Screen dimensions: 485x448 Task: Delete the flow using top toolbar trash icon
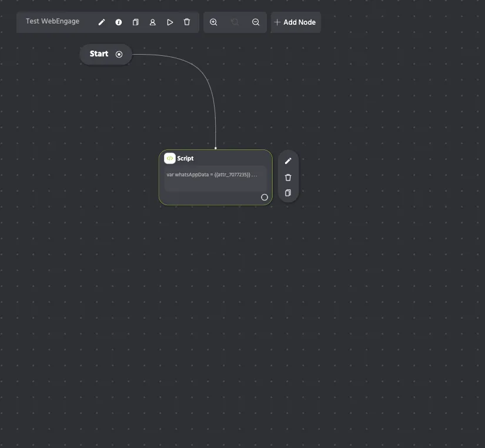187,22
